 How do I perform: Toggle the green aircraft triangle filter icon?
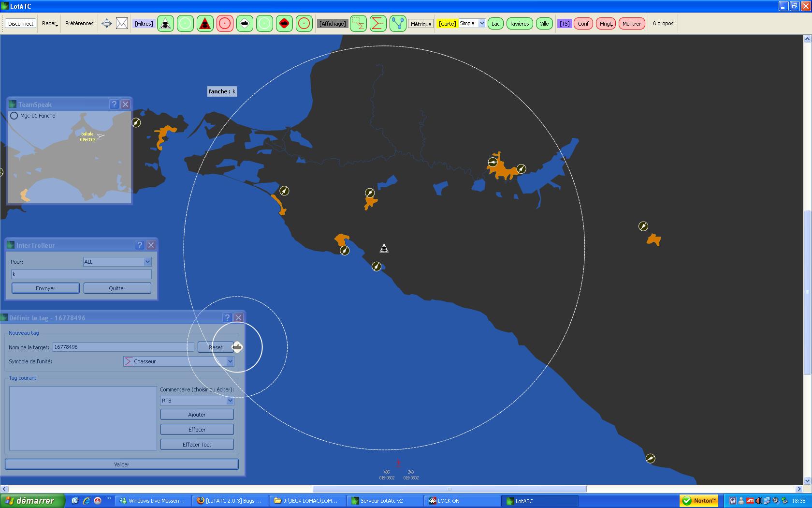165,23
